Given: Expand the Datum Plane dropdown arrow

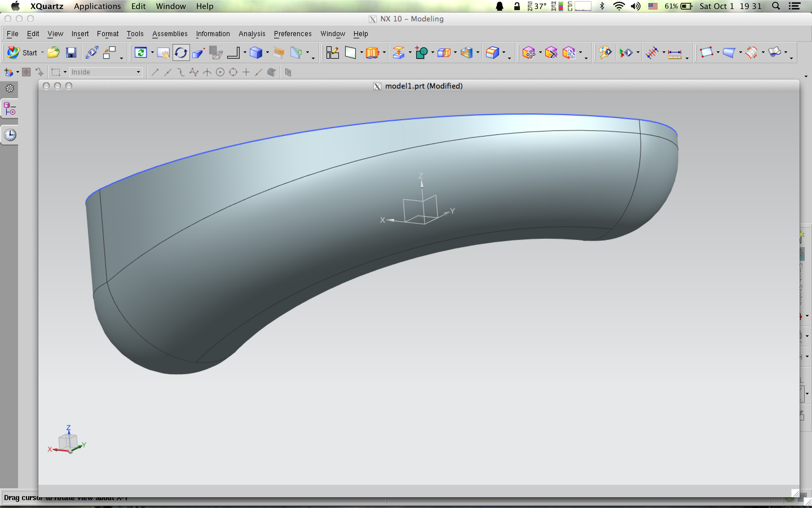Looking at the screenshot, I should tap(361, 52).
